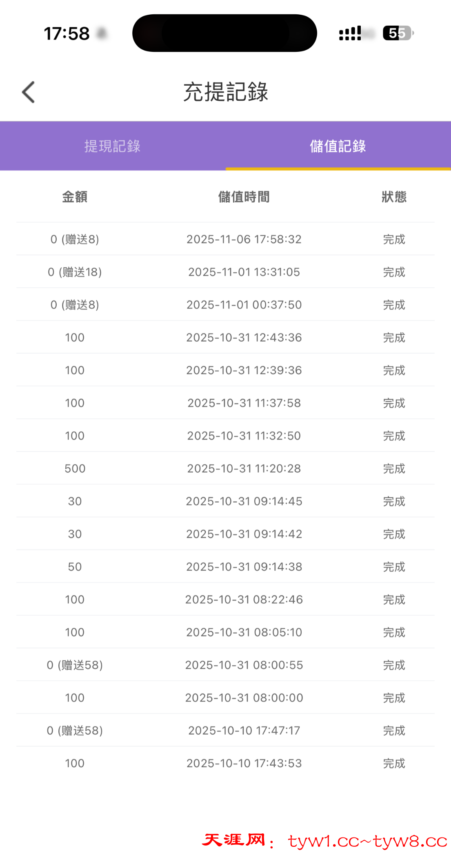Tap the last record 2025-10-10 17:43:53
The width and height of the screenshot is (451, 868).
click(244, 763)
